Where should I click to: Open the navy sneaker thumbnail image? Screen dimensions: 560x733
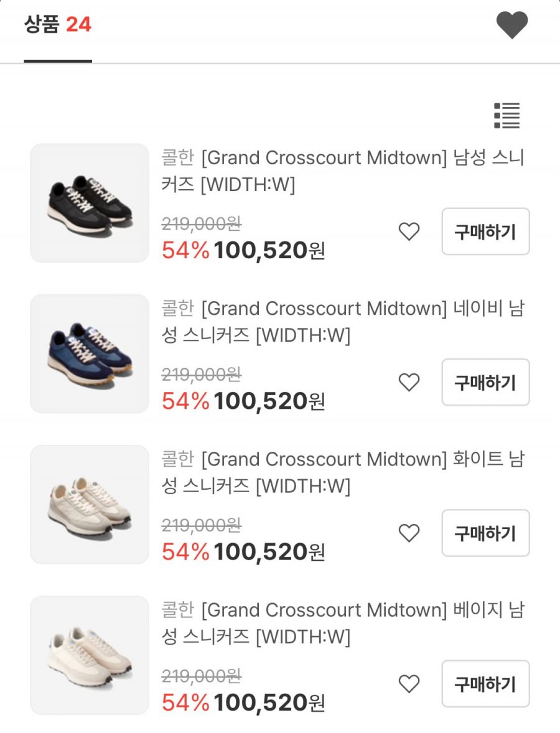coord(90,354)
